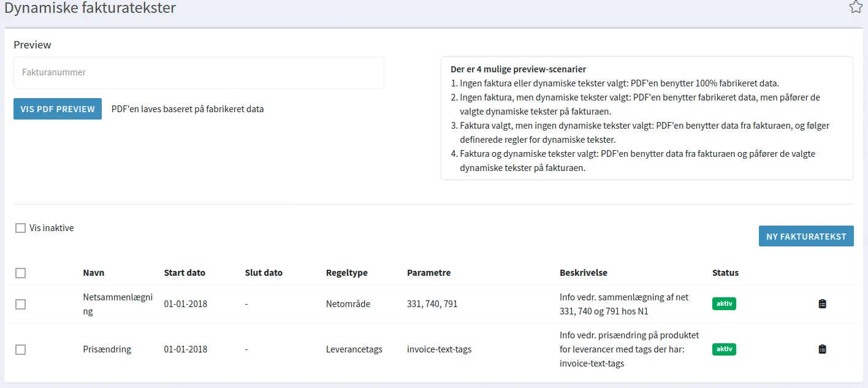Screen dimensions: 868x388
Task: Sort by the Navn column header
Action: (94, 273)
